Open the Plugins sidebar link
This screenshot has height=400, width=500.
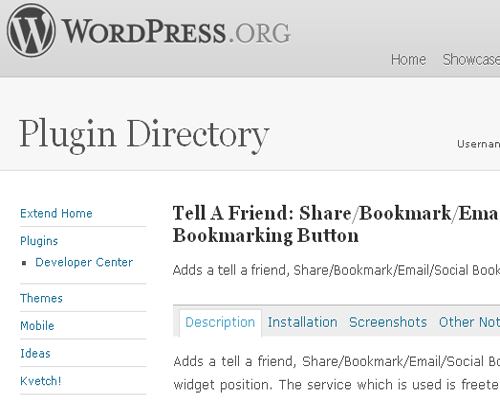point(39,241)
